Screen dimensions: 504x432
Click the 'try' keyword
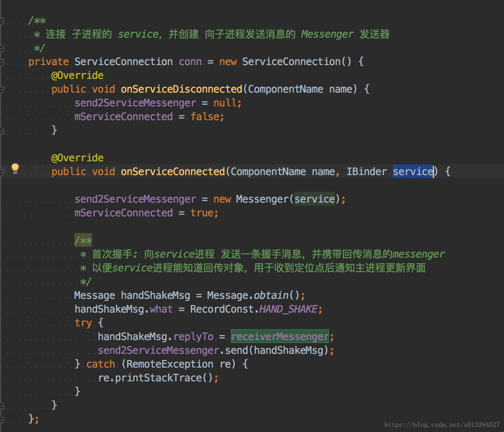(x=83, y=323)
